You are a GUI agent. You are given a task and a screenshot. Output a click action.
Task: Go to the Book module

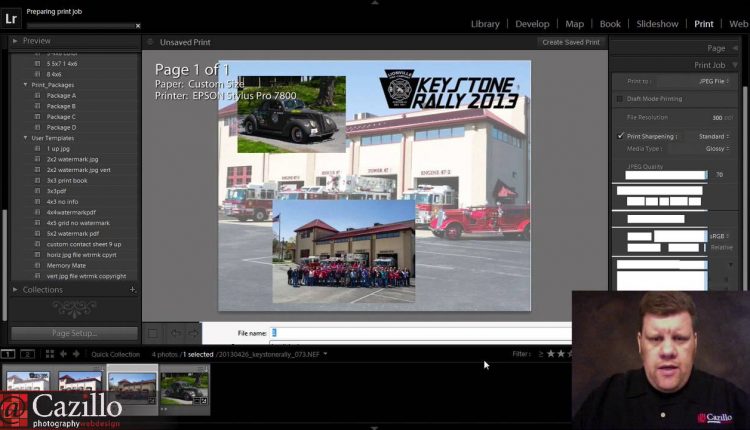[x=610, y=24]
